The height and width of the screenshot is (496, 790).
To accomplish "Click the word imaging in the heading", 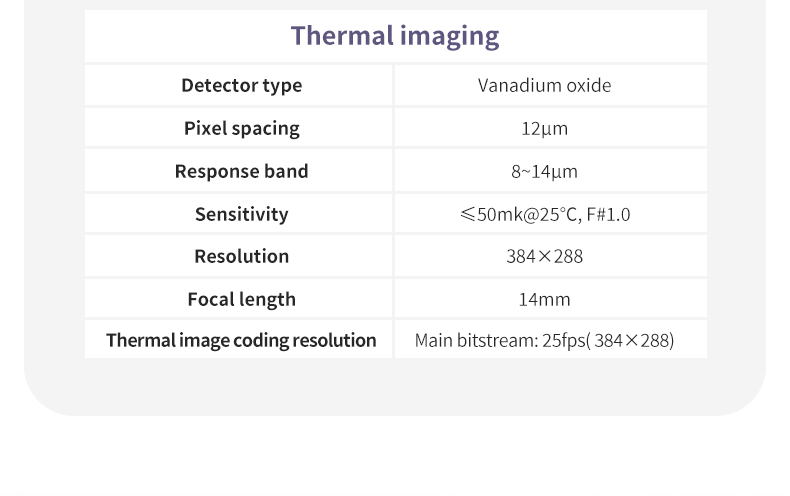I will [x=449, y=36].
